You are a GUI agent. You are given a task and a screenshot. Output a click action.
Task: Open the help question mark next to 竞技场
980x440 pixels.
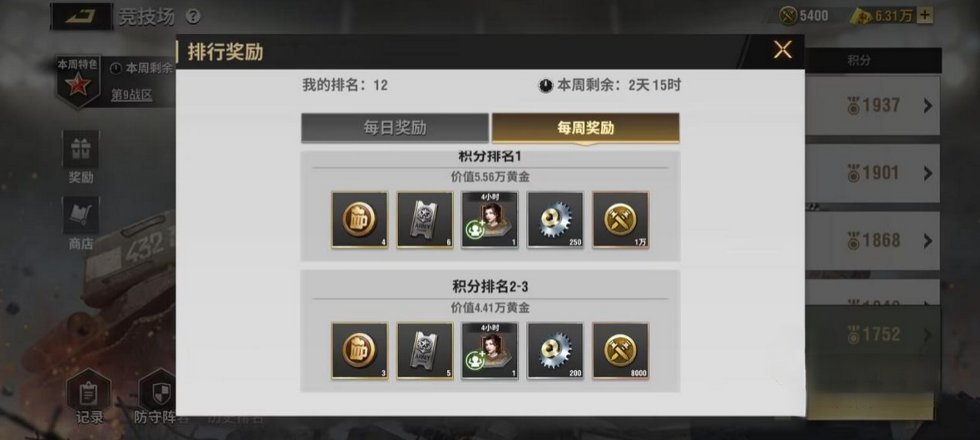(194, 17)
